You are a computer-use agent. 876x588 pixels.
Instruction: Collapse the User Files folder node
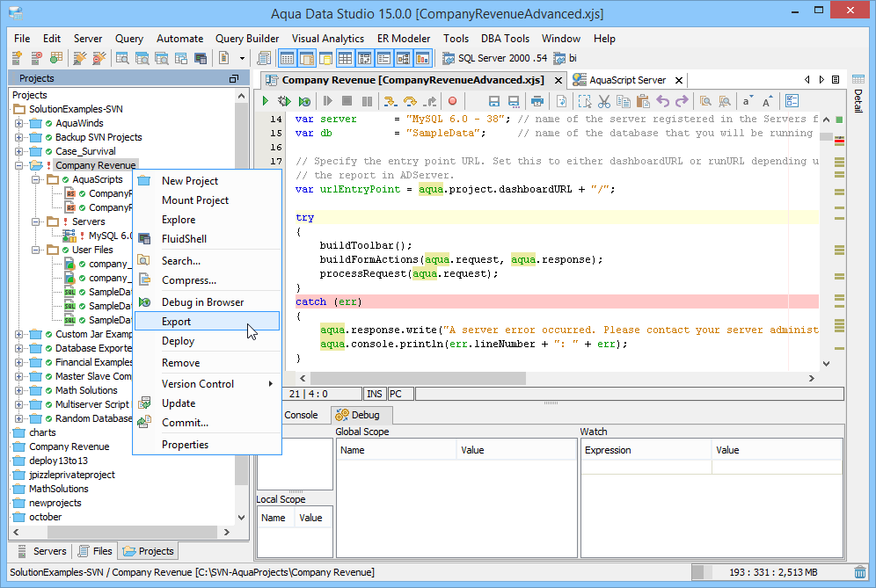(35, 250)
